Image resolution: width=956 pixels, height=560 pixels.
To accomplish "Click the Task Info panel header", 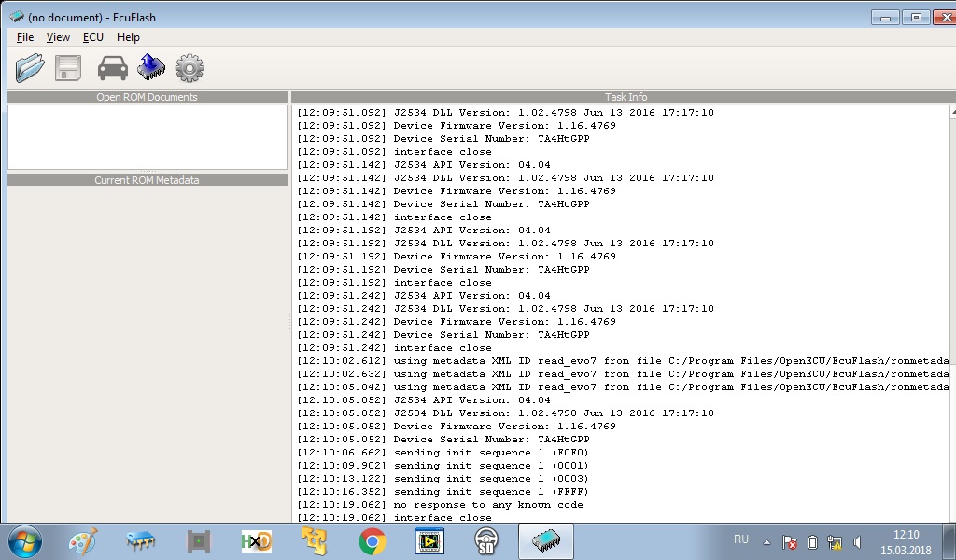I will click(x=624, y=97).
